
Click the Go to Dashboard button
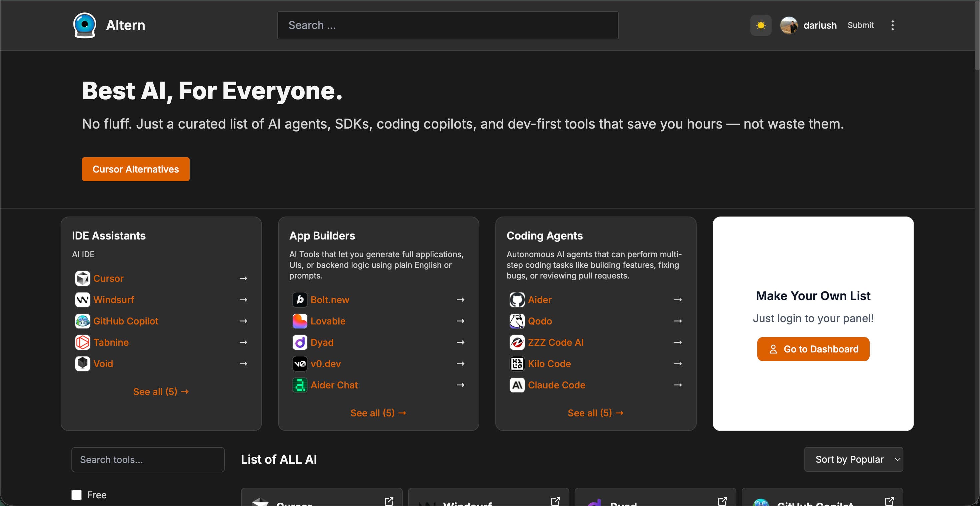813,349
